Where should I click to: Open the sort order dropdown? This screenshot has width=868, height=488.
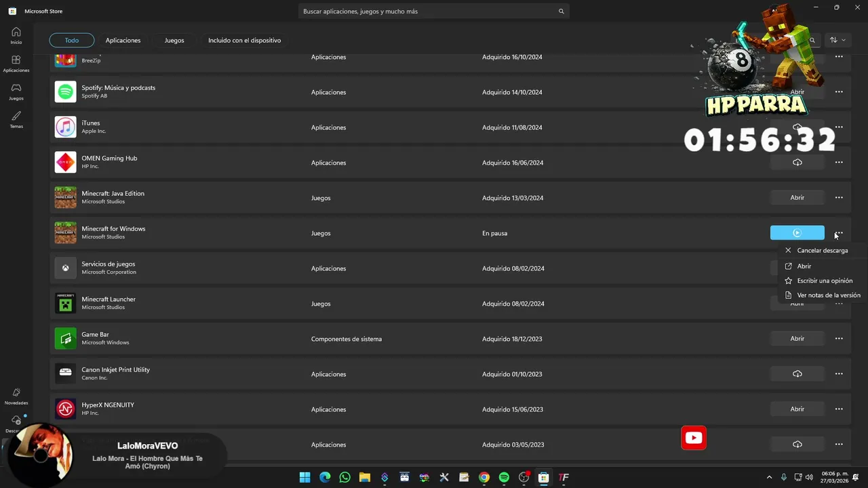click(x=837, y=40)
